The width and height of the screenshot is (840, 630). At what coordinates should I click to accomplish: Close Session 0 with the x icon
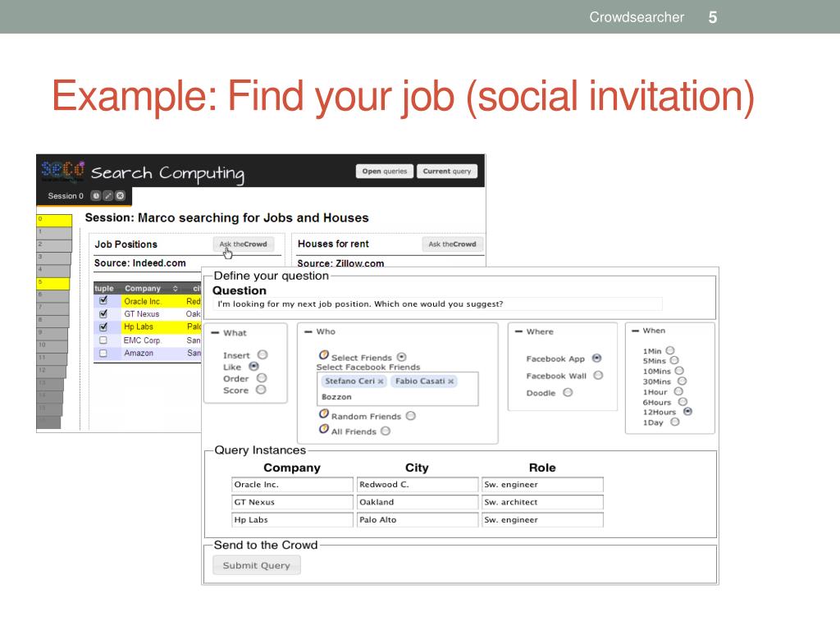tap(121, 196)
